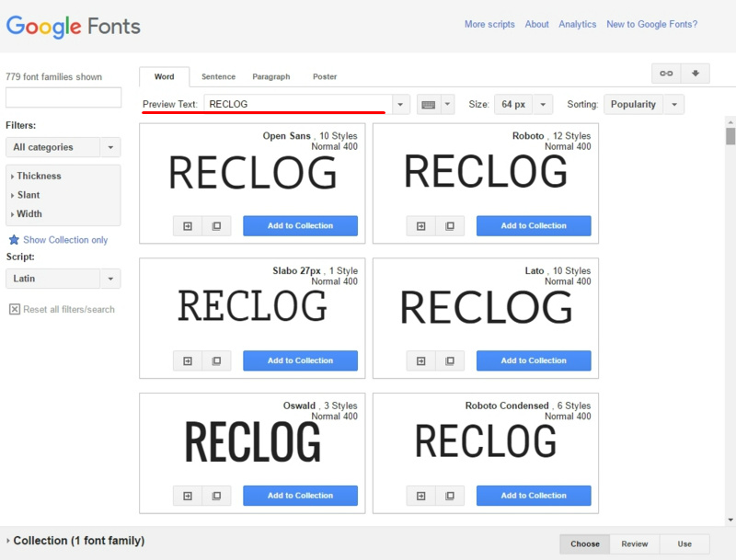Click the quick-use icon on the Open Sans card
The height and width of the screenshot is (560, 736).
(187, 225)
